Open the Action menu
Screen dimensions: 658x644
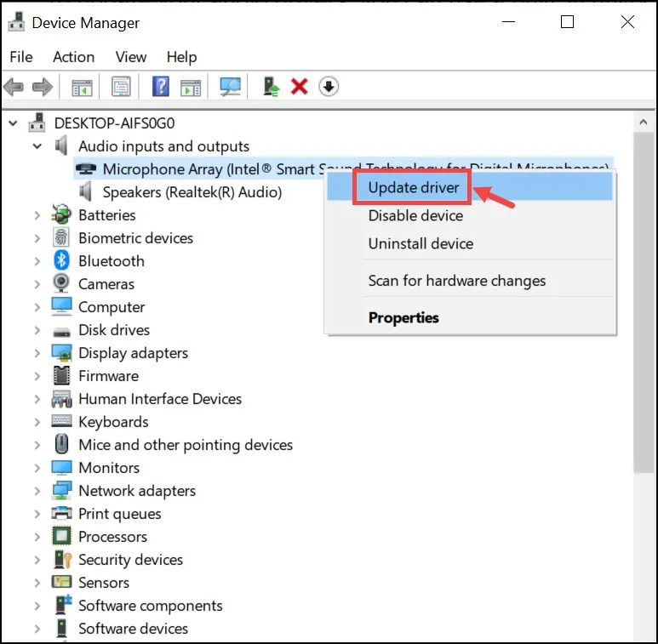tap(73, 57)
